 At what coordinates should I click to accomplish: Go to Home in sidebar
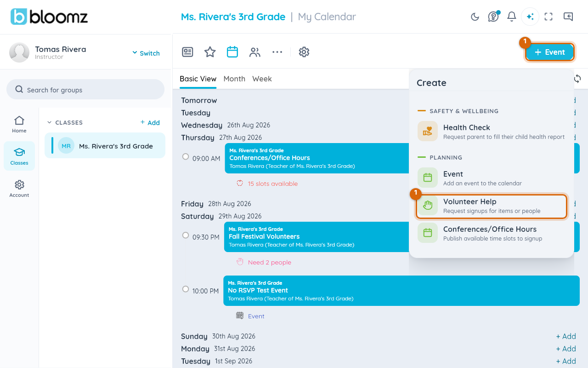click(19, 124)
